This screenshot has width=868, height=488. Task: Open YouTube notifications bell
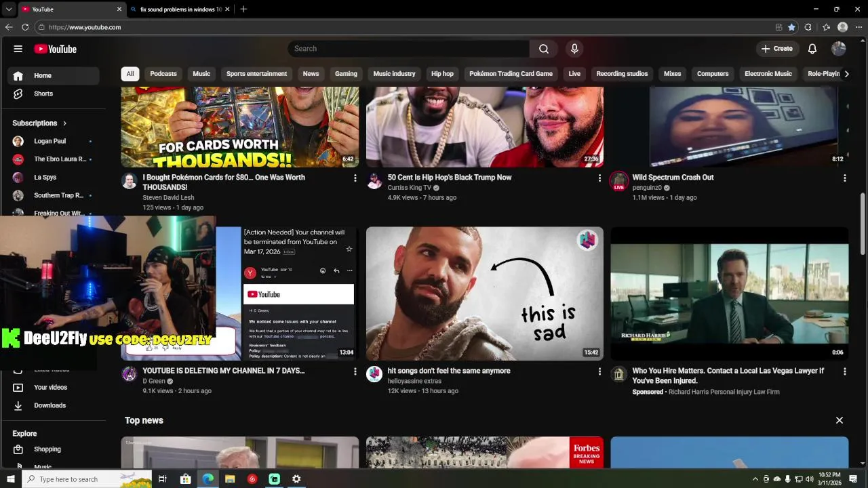click(812, 49)
